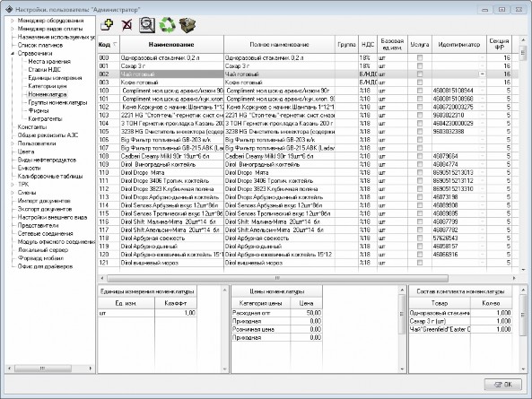532x399 pixels.
Task: Click the add new item plus icon
Action: pyautogui.click(x=107, y=25)
